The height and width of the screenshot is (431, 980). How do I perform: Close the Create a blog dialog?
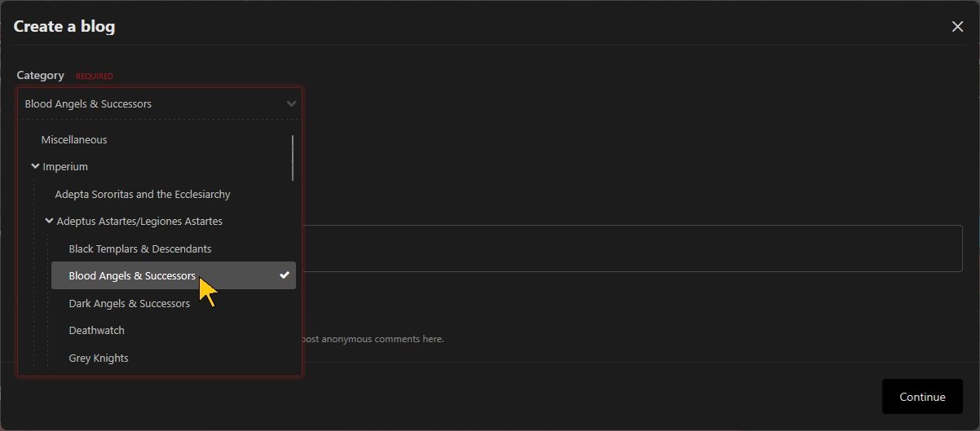[x=957, y=26]
